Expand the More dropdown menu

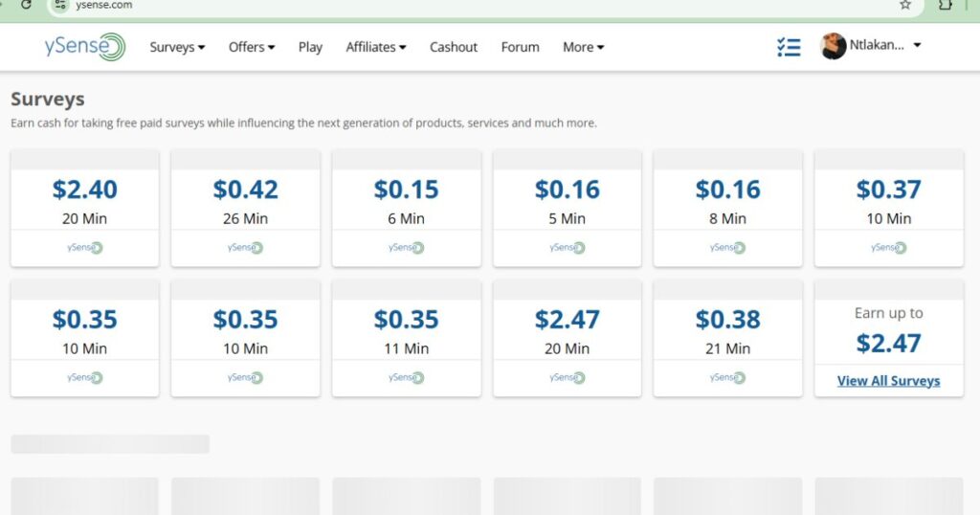pos(583,47)
